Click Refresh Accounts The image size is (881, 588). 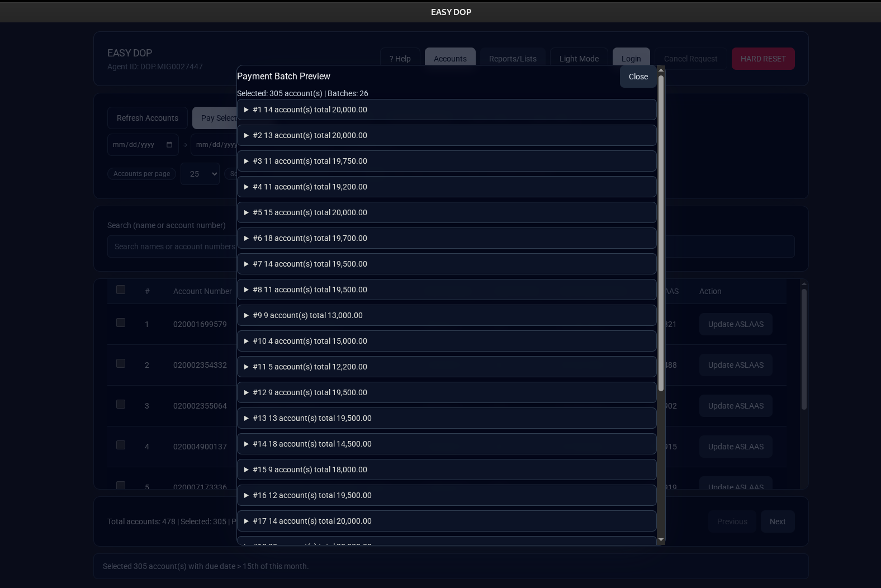[x=148, y=118]
